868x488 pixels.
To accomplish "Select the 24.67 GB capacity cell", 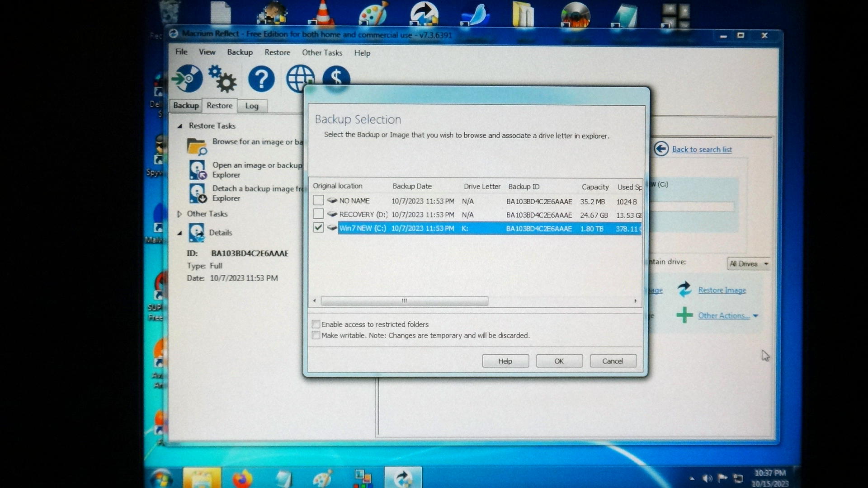I will click(x=594, y=215).
